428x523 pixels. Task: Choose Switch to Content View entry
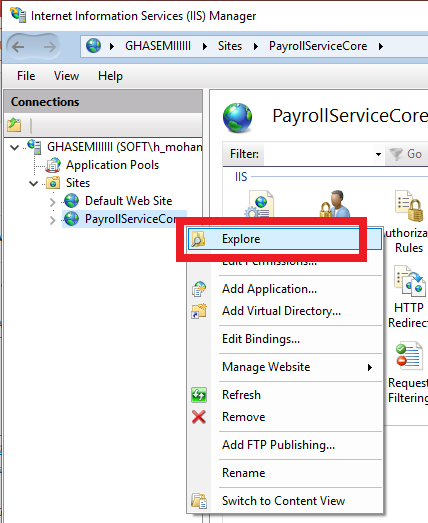click(x=285, y=501)
